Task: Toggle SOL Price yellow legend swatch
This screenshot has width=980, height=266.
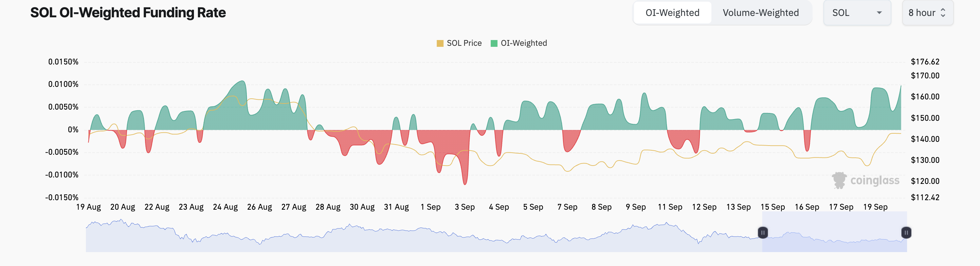Action: click(440, 43)
